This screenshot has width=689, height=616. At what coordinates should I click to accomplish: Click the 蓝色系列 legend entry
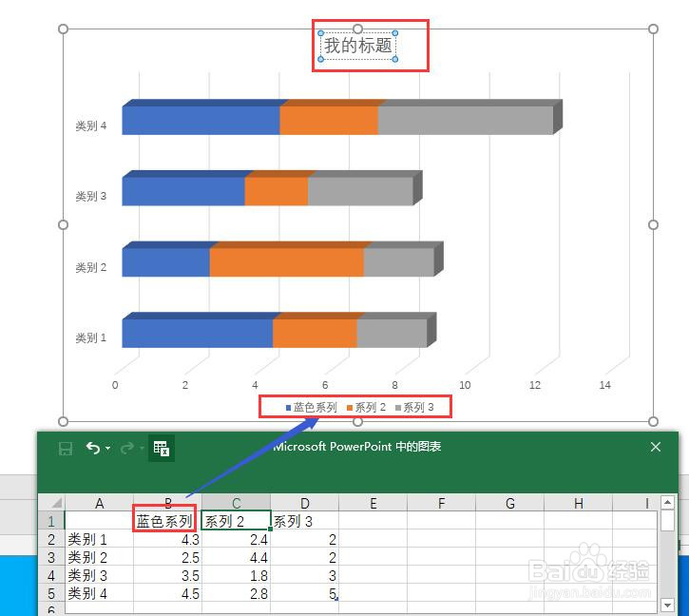click(312, 408)
